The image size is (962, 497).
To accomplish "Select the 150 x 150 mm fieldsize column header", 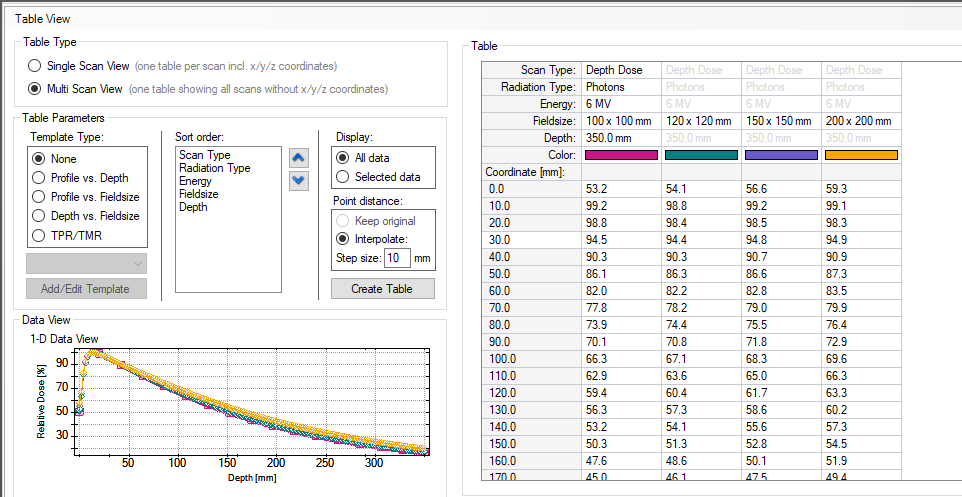I will point(781,121).
